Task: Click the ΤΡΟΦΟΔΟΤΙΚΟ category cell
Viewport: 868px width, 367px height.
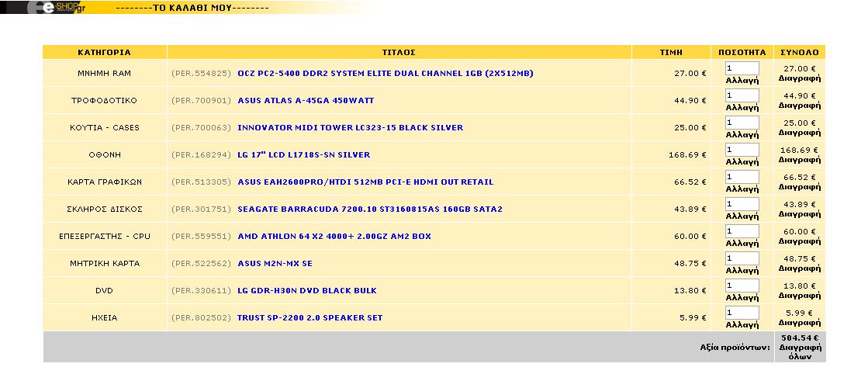Action: click(105, 100)
